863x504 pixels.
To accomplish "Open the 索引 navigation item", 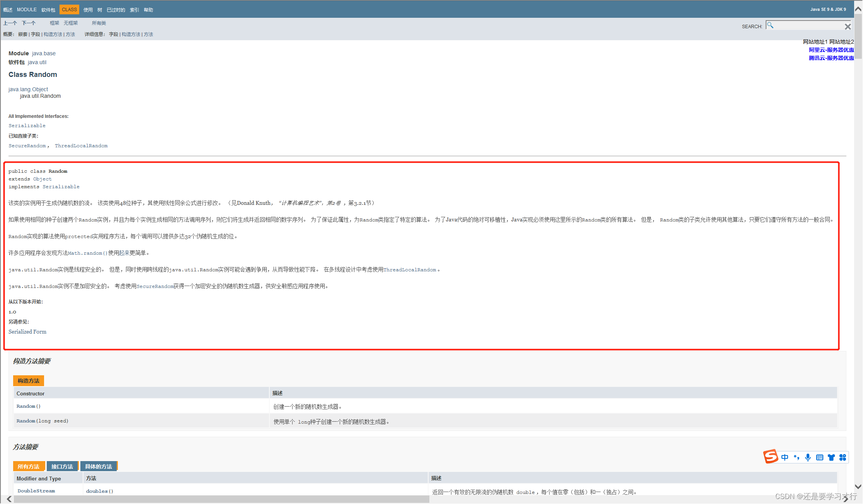I will [x=134, y=10].
